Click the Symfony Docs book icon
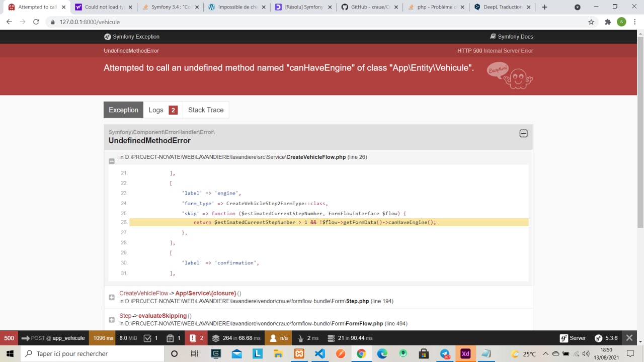Screen dimensions: 644x362 [x=493, y=37]
